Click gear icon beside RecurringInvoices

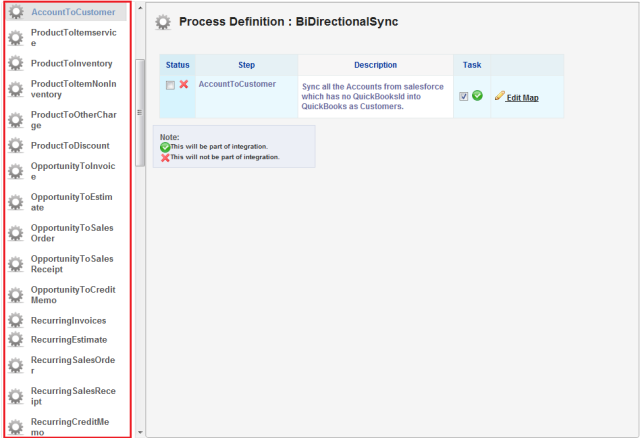[15, 320]
